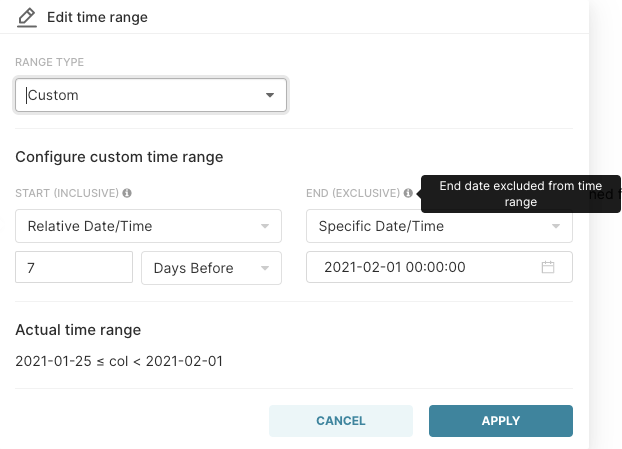Click the END (EXCLUSIVE) label text
Screen dimensions: 622x449
pos(352,193)
